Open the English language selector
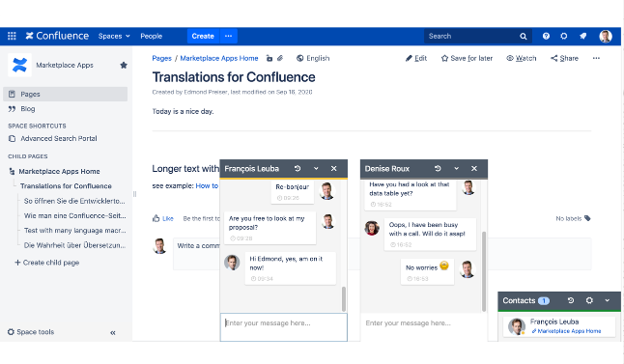Image resolution: width=624 pixels, height=364 pixels. point(313,58)
